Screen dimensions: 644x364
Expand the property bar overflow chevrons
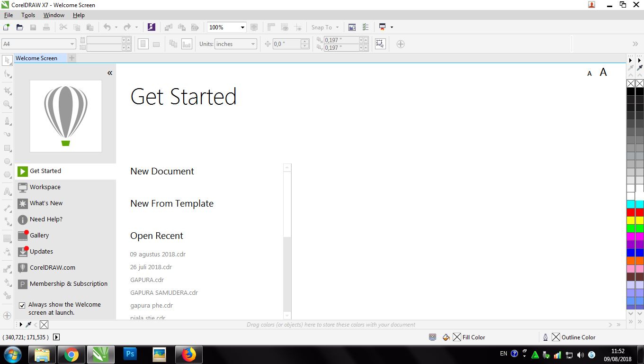pyautogui.click(x=635, y=44)
